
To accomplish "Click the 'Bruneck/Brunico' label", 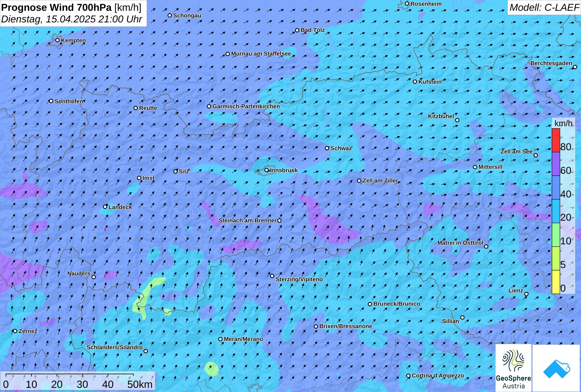I will click(397, 304).
